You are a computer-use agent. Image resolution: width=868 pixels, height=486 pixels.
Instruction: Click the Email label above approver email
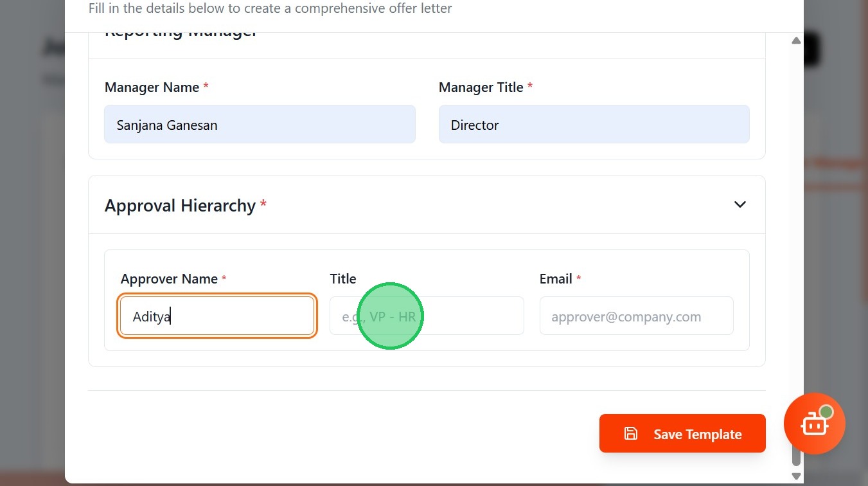point(556,279)
